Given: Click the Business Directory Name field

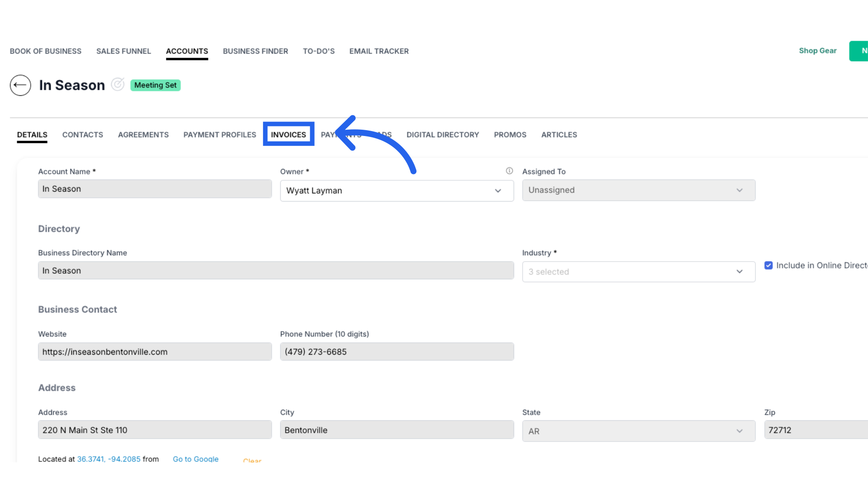Looking at the screenshot, I should (276, 270).
